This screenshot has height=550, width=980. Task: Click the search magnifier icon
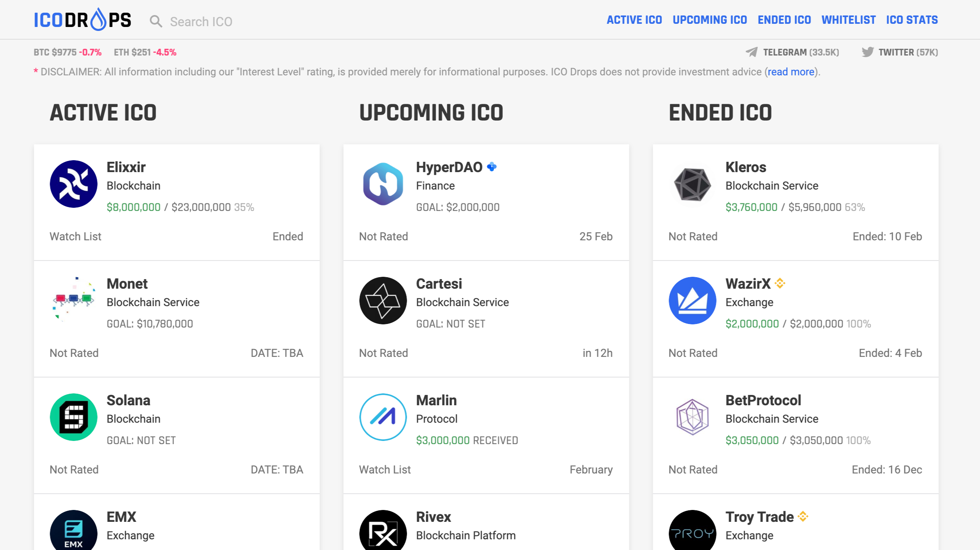point(156,21)
